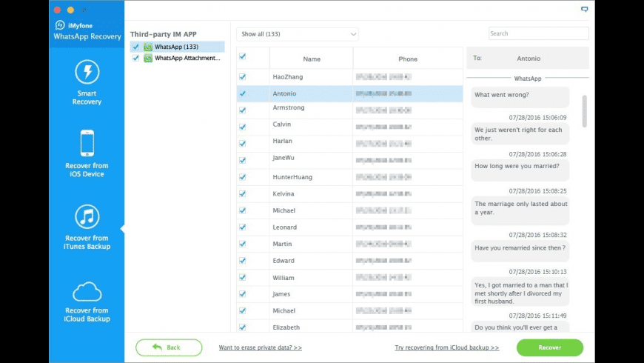Select the Elizabeth contact name
Viewport: 644px width, 363px height.
[286, 327]
